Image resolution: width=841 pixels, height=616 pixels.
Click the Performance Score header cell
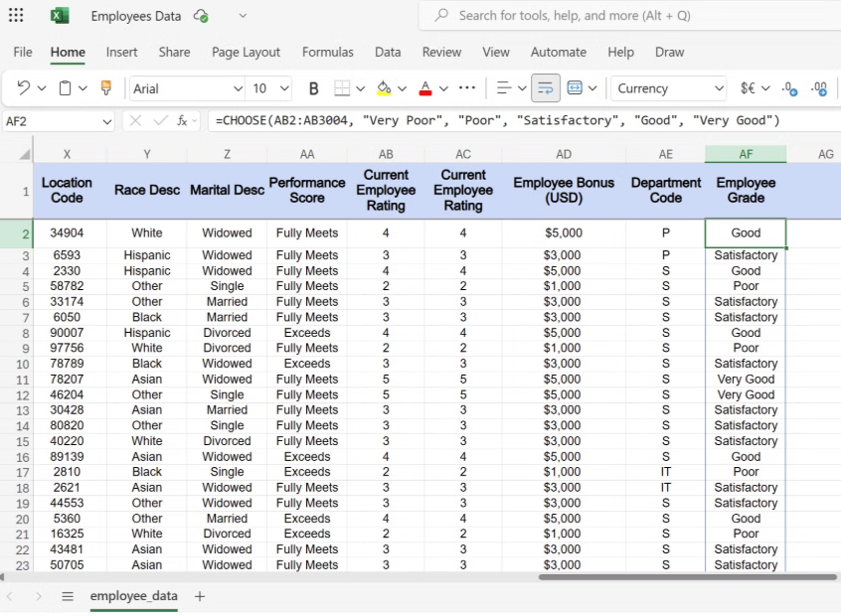pyautogui.click(x=307, y=191)
